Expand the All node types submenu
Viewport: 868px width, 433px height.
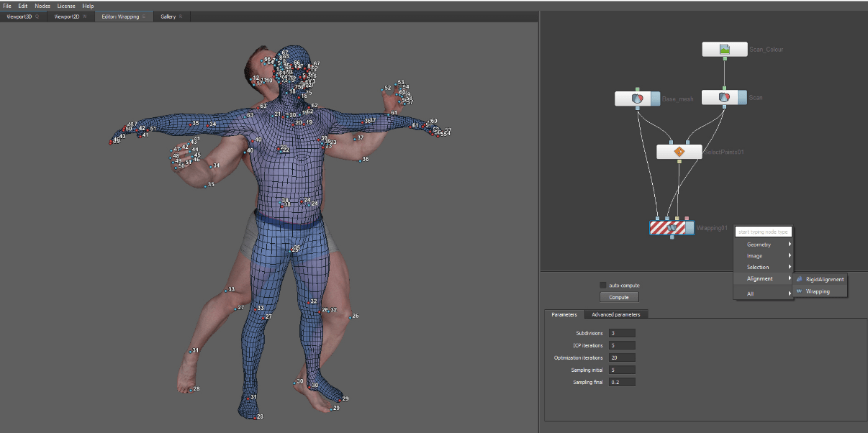[764, 293]
